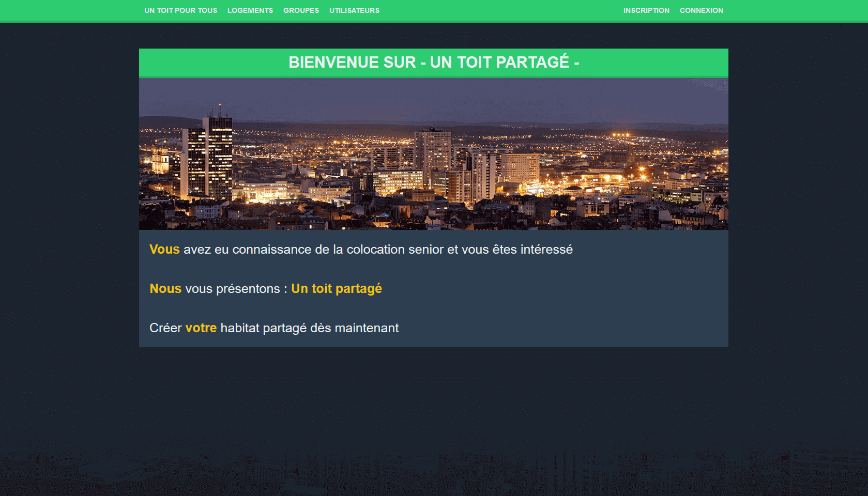The height and width of the screenshot is (496, 868).
Task: Click the yellow word Vous
Action: click(164, 250)
